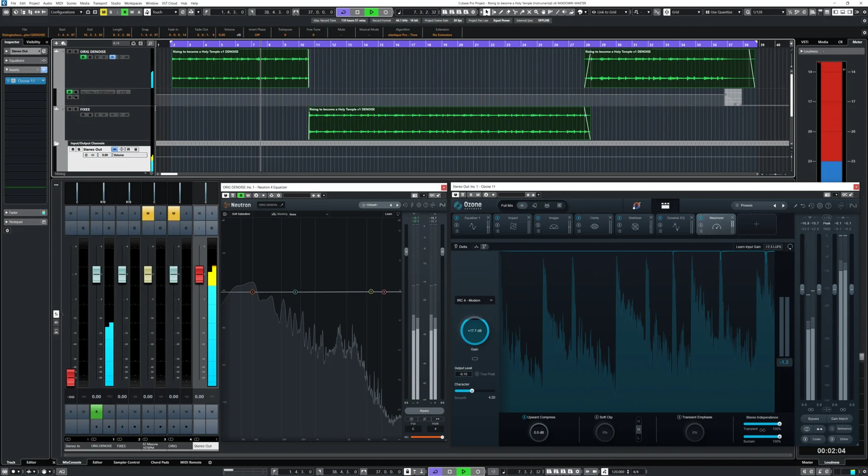Adjust the Character slider in the Maximizer

472,391
